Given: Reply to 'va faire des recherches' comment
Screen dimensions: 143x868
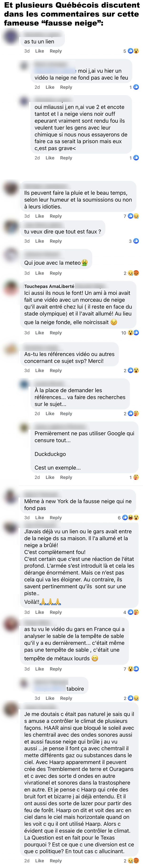Looking at the screenshot, I should [66, 414].
